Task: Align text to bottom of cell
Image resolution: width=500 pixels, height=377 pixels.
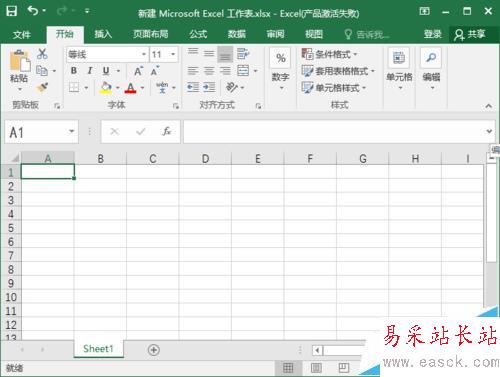Action: pos(225,54)
